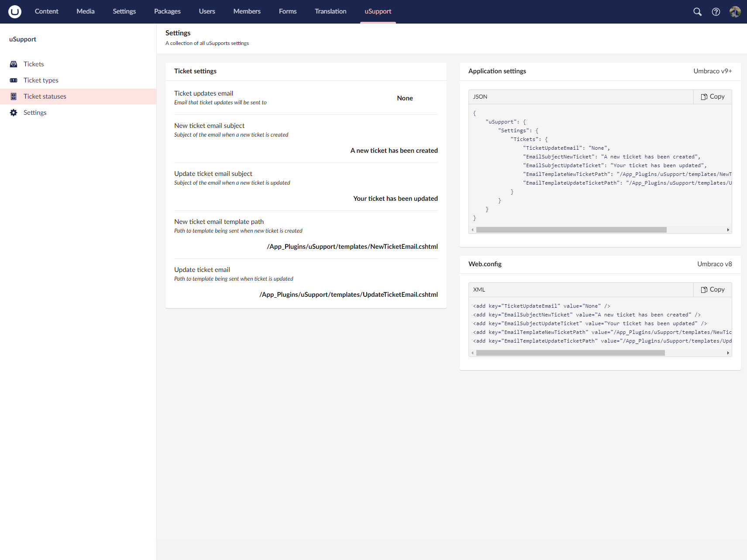This screenshot has height=560, width=747.
Task: Click the JSON scrollbar left arrow
Action: (x=472, y=230)
